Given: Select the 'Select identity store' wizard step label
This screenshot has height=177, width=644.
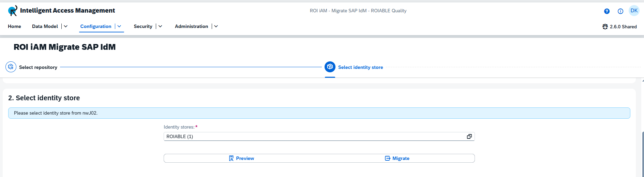Looking at the screenshot, I should 360,67.
